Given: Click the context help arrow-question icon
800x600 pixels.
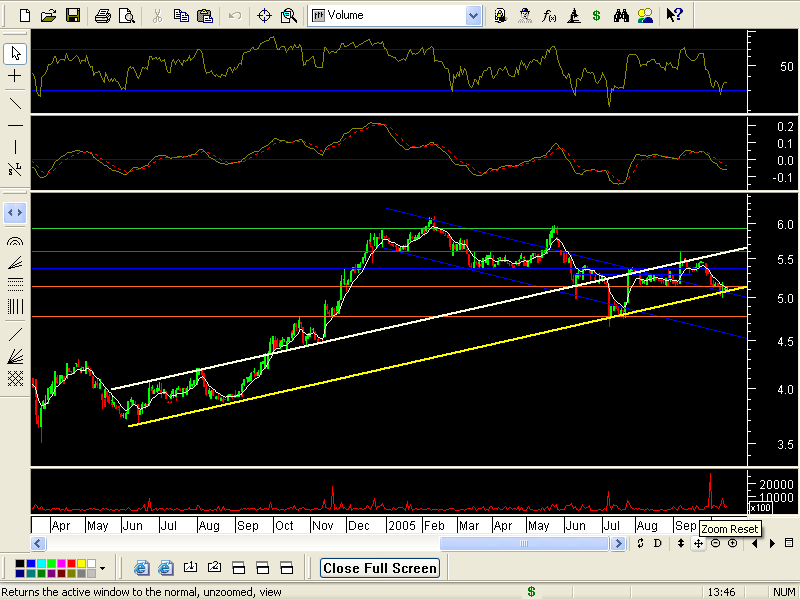Looking at the screenshot, I should [675, 15].
